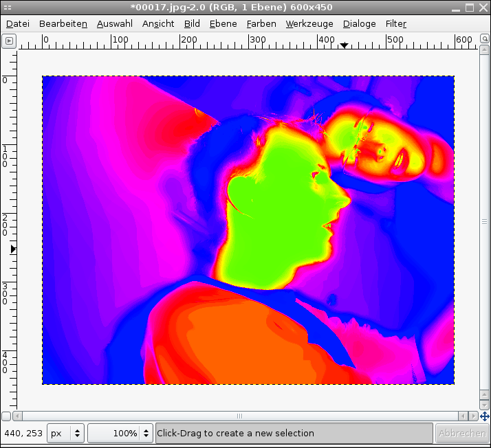
Task: Open the Dialoge menu
Action: (x=359, y=24)
